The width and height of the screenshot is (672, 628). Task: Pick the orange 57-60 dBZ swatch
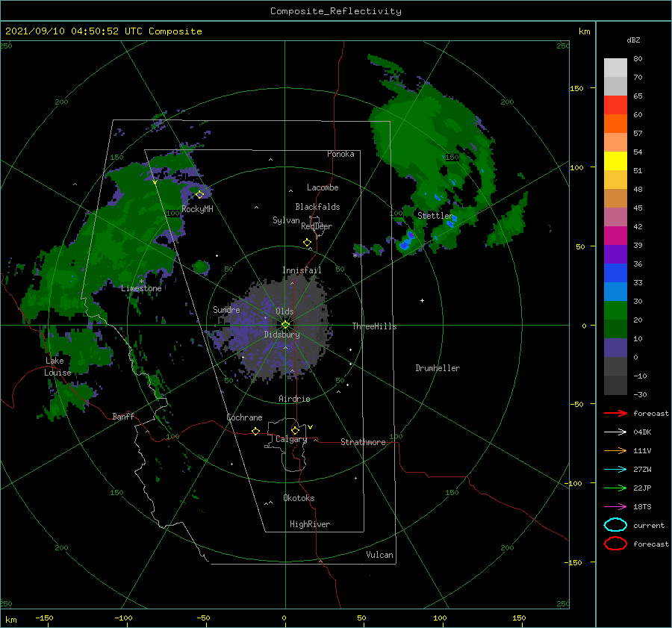pos(615,124)
